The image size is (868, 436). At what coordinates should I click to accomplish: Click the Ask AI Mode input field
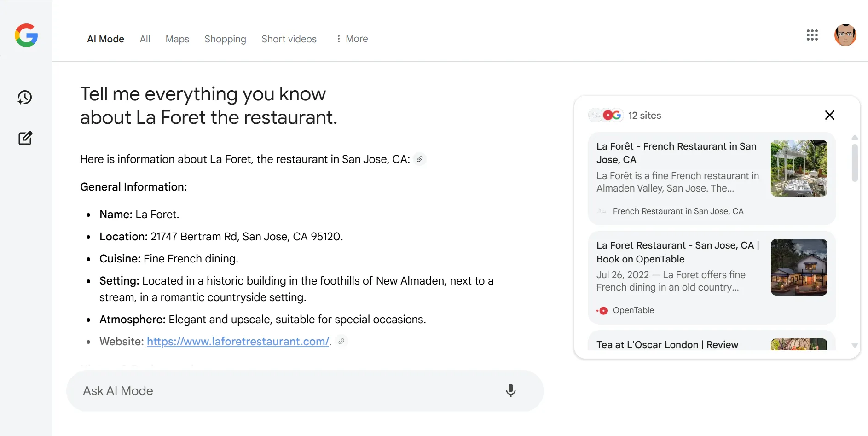tap(276, 390)
